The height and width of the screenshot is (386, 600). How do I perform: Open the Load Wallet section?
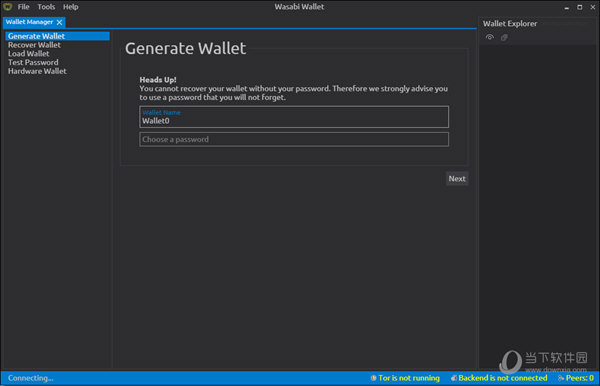tap(28, 54)
